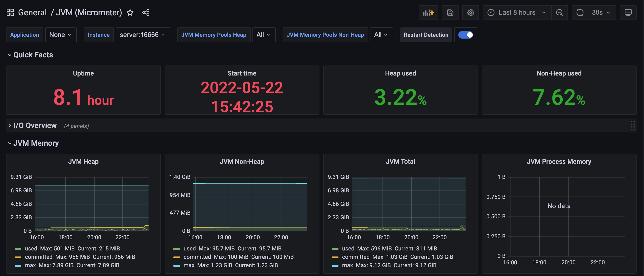Expand the I/O Overview row
644x276 pixels.
(35, 125)
